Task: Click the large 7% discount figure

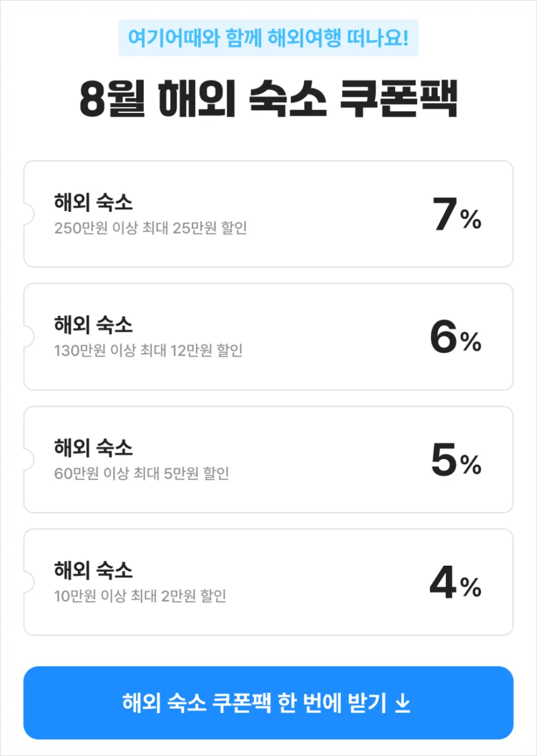Action: pyautogui.click(x=457, y=214)
